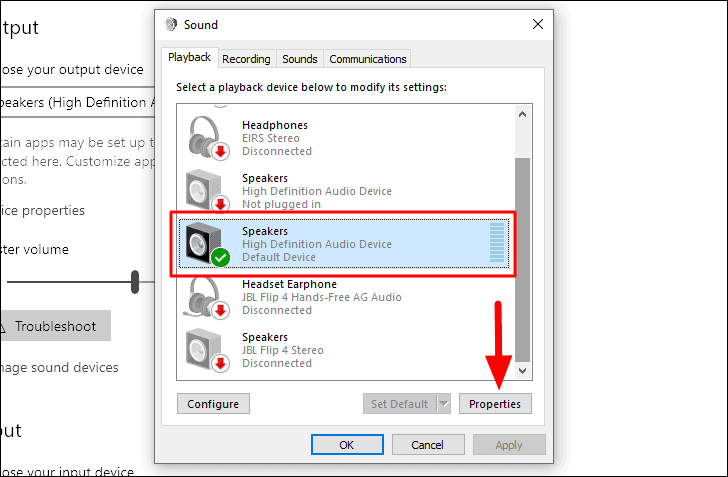Click the Configure button
The height and width of the screenshot is (477, 728).
pos(213,404)
